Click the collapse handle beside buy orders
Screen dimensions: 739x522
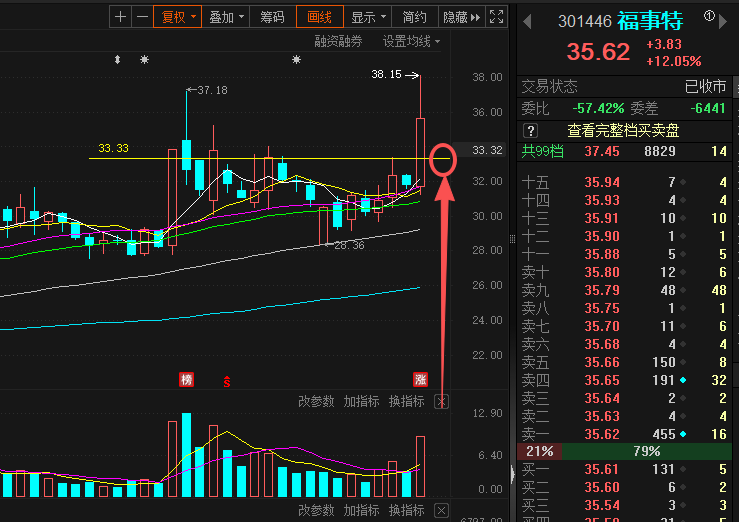pyautogui.click(x=513, y=474)
